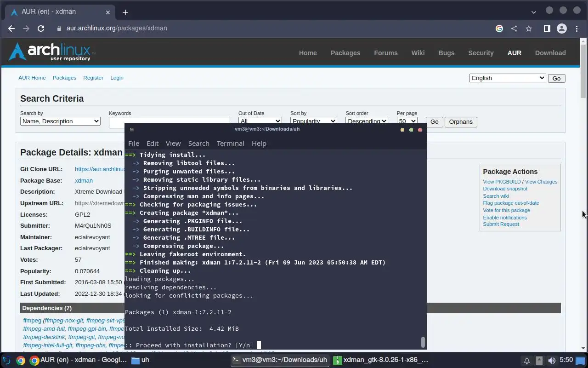
Task: Reload the AUR page
Action: (41, 28)
